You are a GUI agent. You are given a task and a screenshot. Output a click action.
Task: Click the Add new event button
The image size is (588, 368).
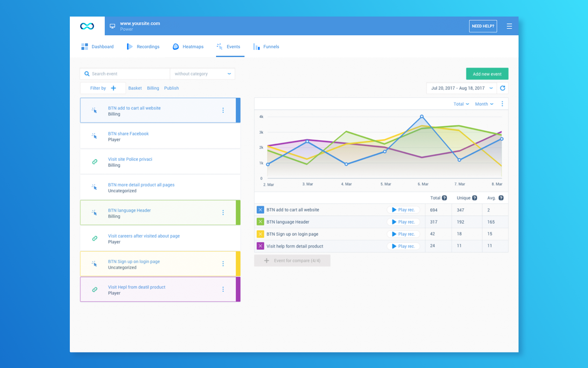click(x=487, y=74)
